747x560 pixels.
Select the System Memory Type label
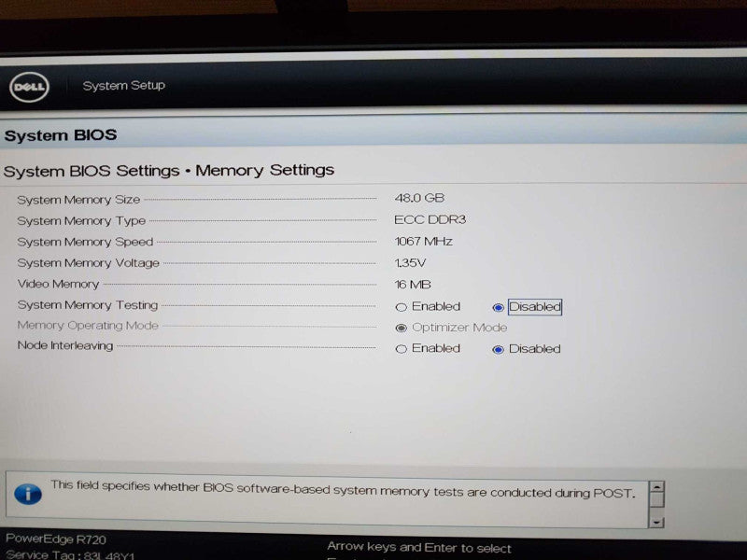click(x=81, y=221)
